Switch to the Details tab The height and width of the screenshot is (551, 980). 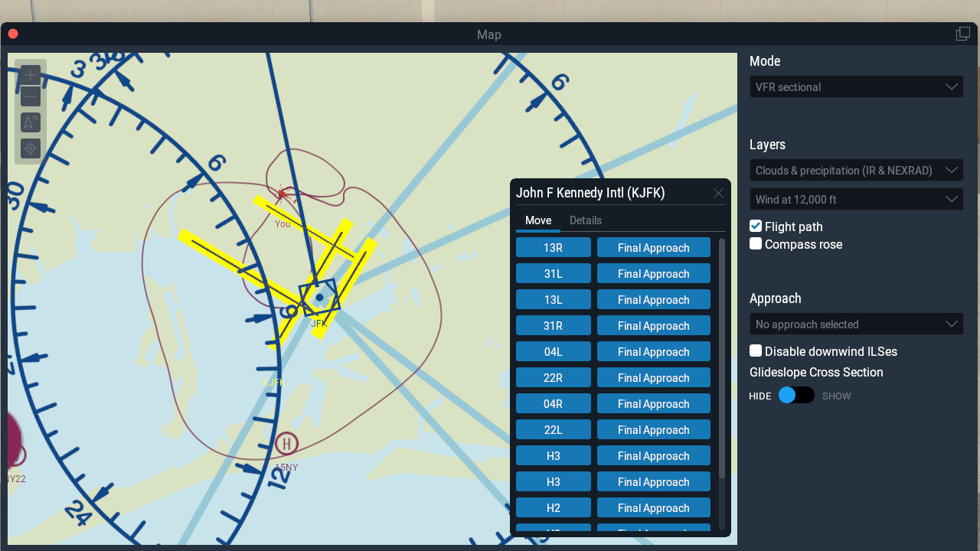tap(586, 220)
